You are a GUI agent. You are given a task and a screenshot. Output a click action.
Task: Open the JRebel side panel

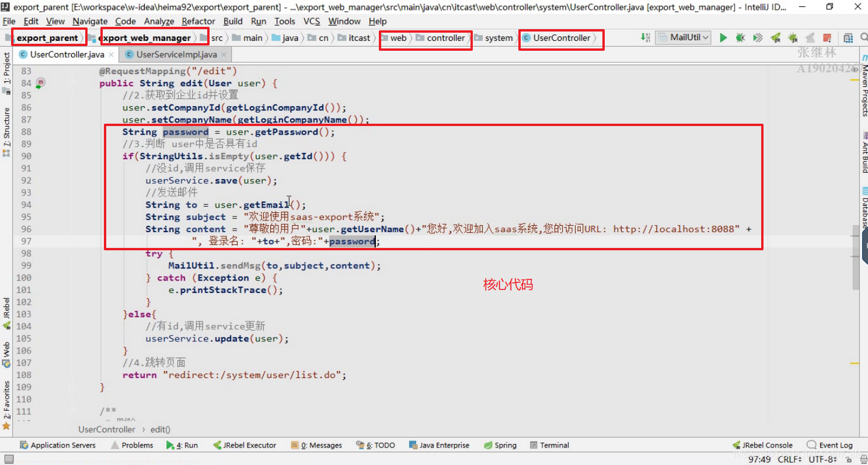point(6,314)
